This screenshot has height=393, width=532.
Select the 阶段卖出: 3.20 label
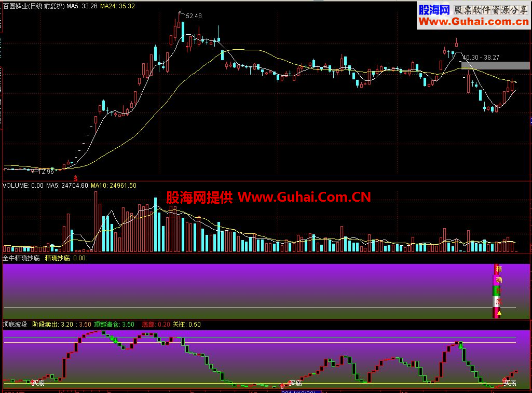52,325
